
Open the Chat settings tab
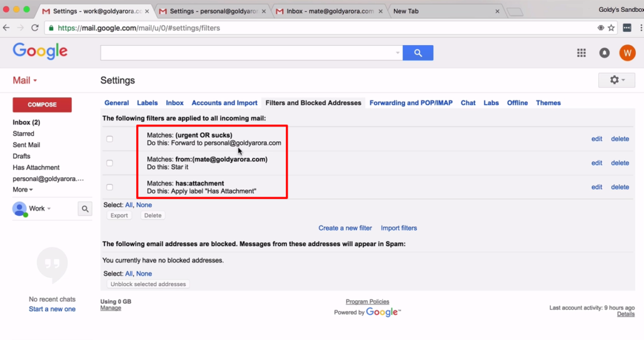coord(468,103)
